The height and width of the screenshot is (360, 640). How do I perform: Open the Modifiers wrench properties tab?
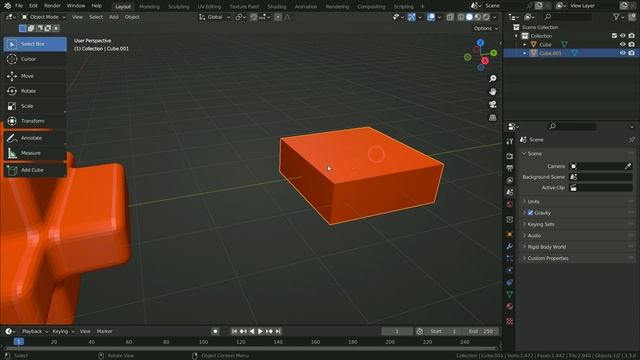click(509, 247)
